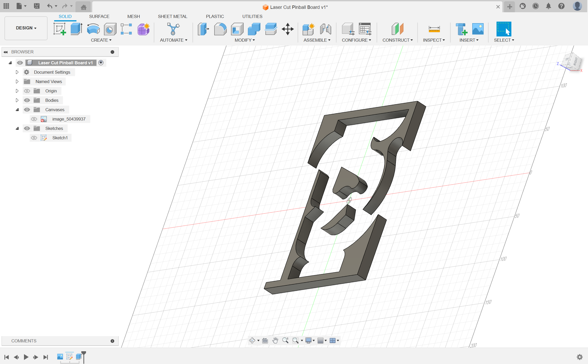Select the Fillet tool in Modify
This screenshot has width=588, height=364.
(220, 29)
